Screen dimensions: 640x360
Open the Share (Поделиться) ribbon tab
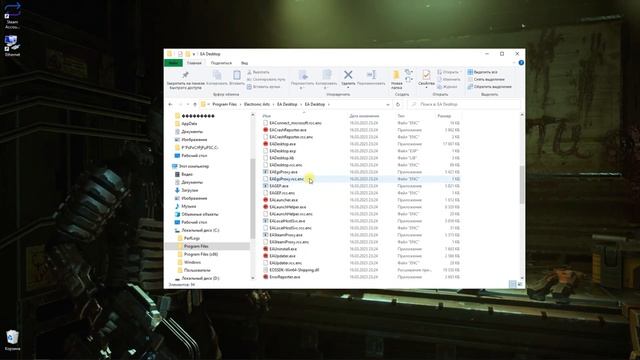click(221, 63)
